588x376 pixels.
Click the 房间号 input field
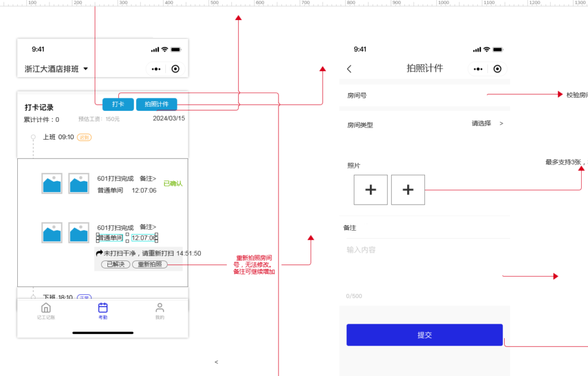click(x=424, y=95)
